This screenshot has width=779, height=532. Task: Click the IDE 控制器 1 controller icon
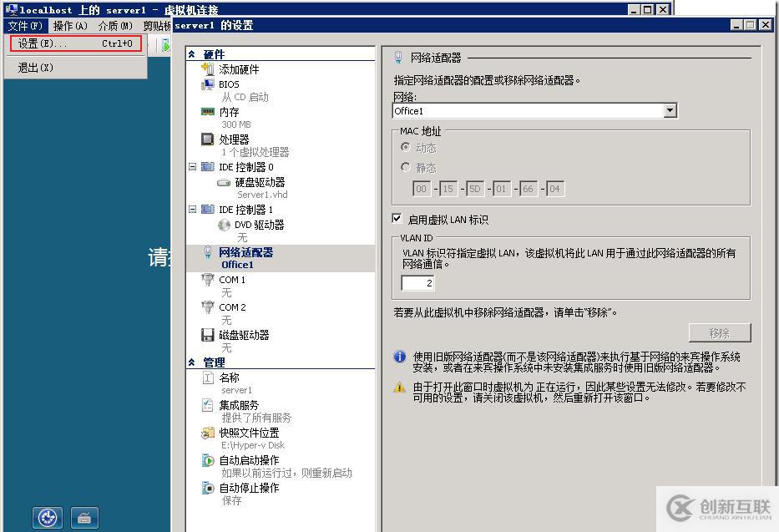point(208,209)
